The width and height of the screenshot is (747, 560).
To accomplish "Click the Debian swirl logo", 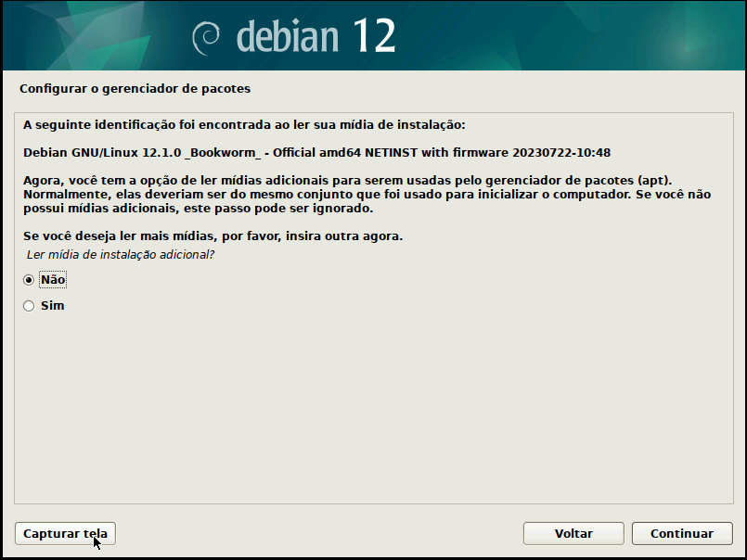I will [206, 38].
